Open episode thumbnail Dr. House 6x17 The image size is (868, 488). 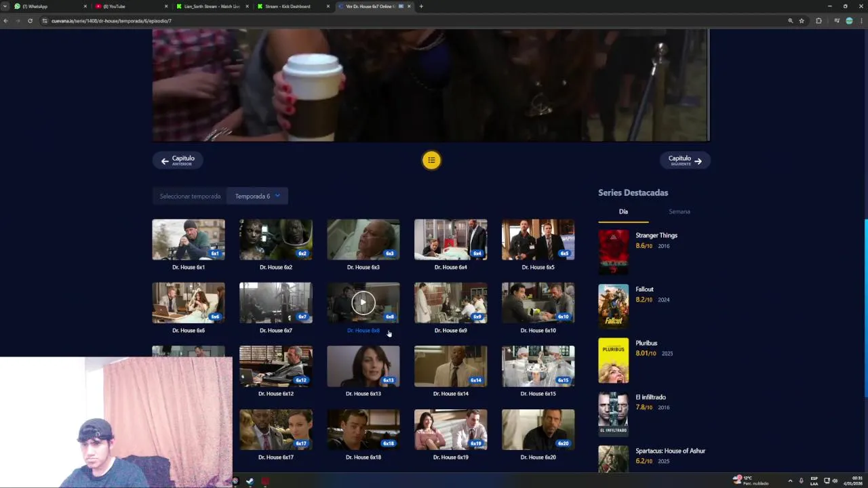tap(276, 430)
